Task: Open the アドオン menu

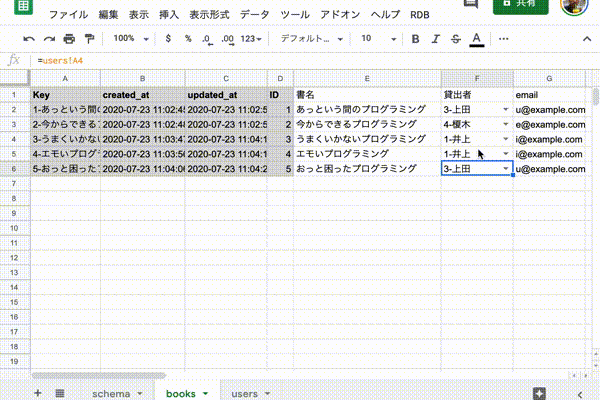Action: pyautogui.click(x=340, y=15)
